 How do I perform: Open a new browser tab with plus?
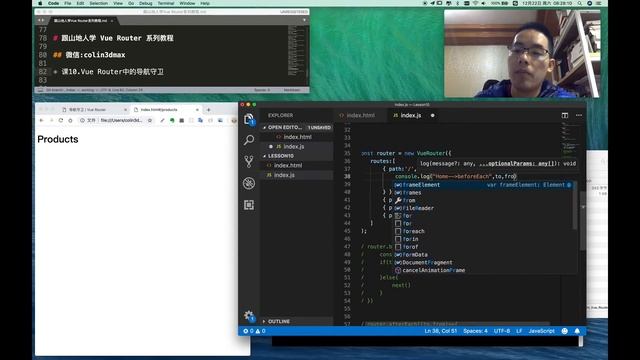coord(209,110)
